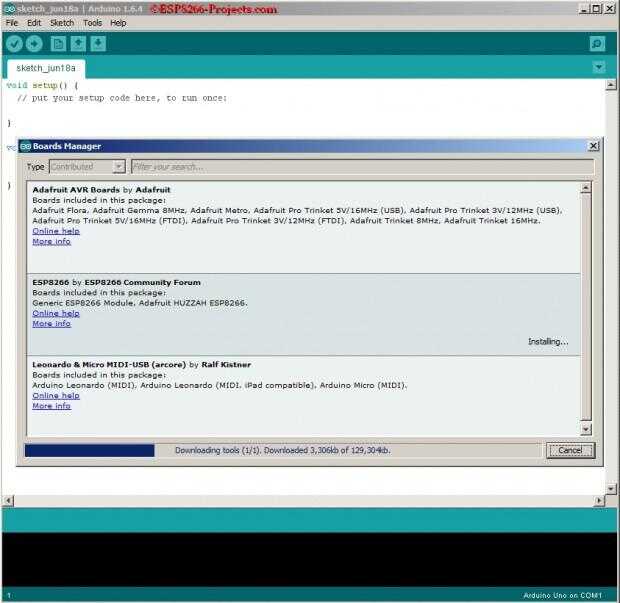620x603 pixels.
Task: Cancel the ESP8266 download
Action: (x=570, y=450)
